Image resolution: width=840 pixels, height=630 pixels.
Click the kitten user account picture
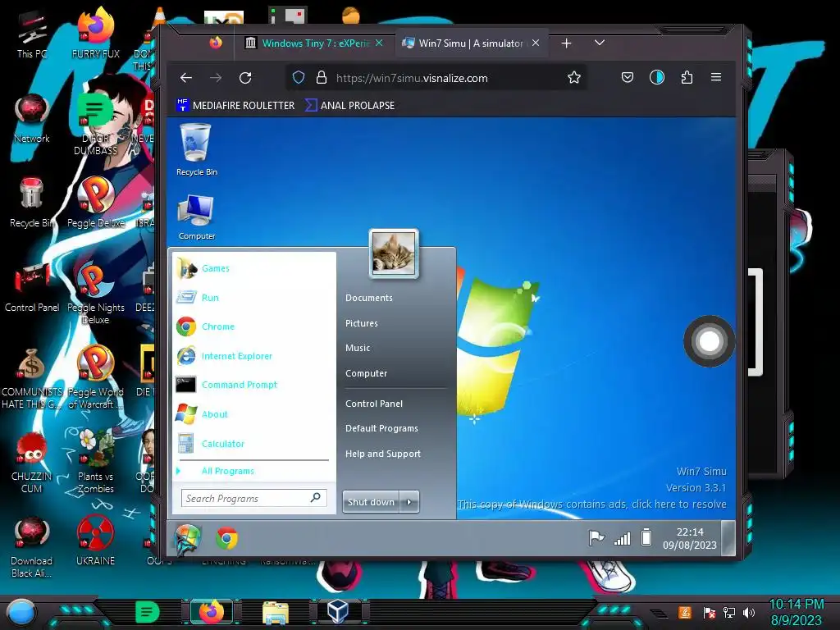coord(394,253)
